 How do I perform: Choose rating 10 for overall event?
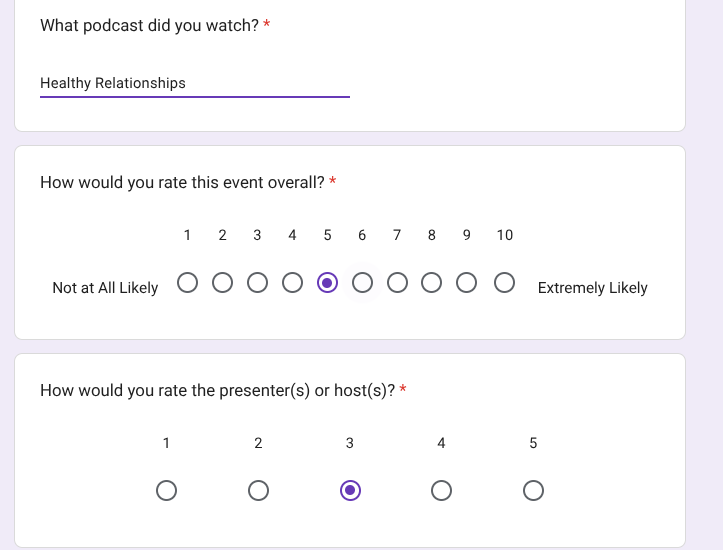pyautogui.click(x=504, y=283)
